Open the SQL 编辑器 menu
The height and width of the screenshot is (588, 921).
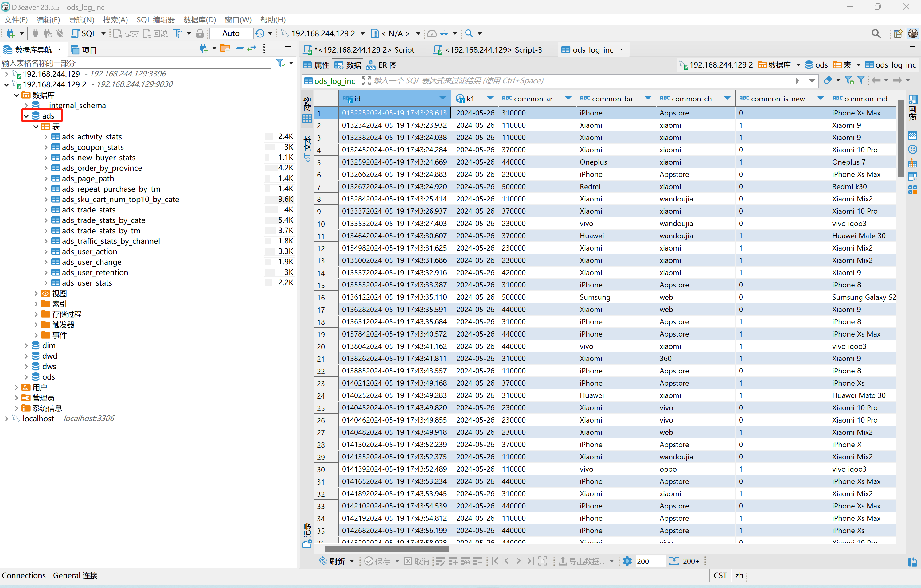click(x=155, y=20)
